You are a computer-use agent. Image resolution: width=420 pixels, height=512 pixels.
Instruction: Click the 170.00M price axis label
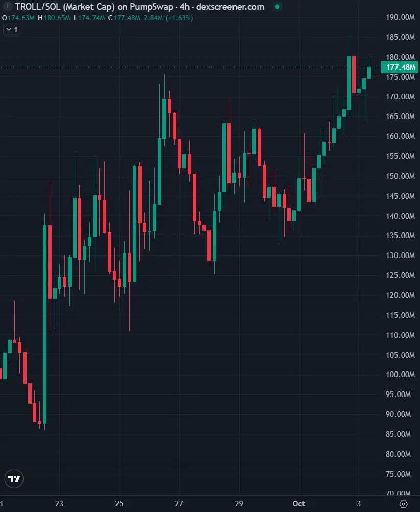pyautogui.click(x=400, y=97)
